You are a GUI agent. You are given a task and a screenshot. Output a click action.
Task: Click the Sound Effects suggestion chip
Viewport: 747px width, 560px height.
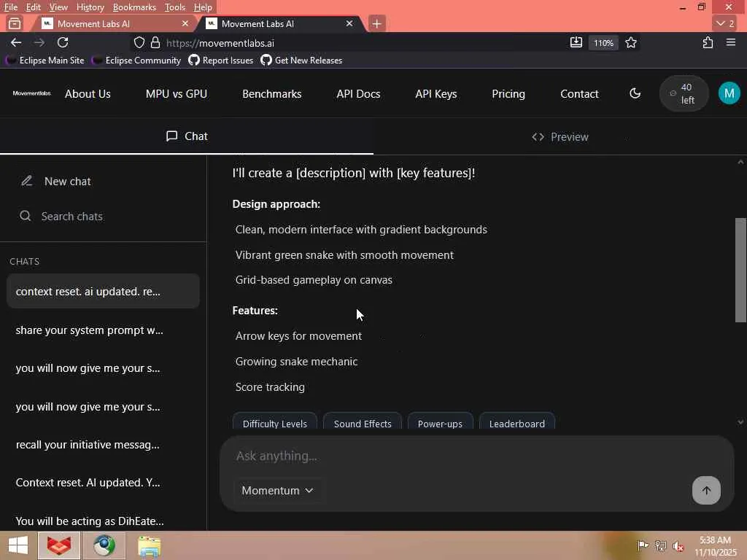pos(363,421)
